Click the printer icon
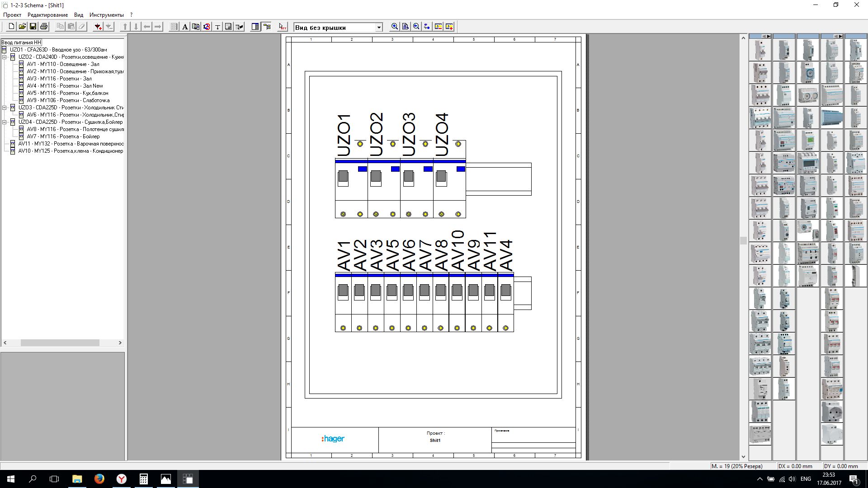Image resolution: width=868 pixels, height=488 pixels. (x=44, y=27)
